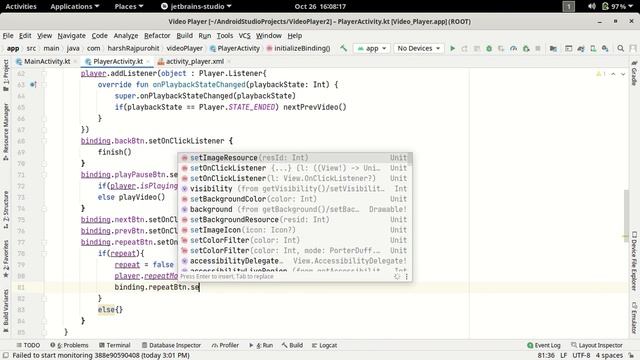640x360 pixels.
Task: Open the Refactor menu
Action: [x=157, y=36]
